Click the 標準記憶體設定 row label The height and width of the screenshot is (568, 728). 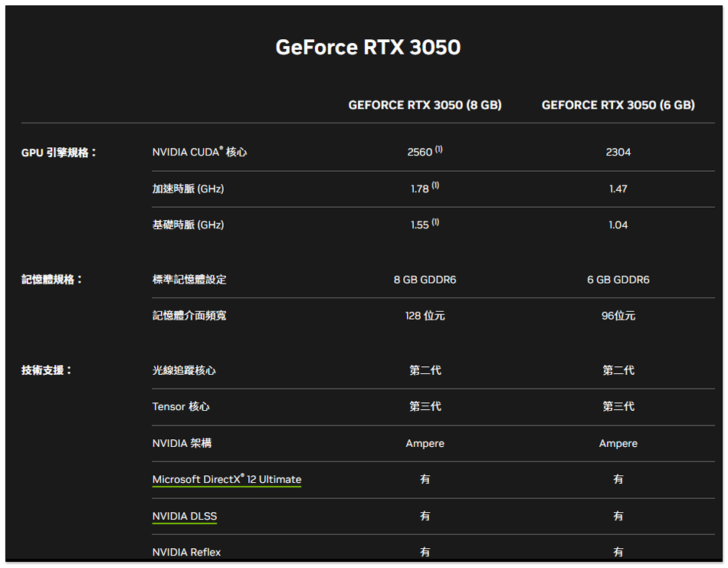189,280
